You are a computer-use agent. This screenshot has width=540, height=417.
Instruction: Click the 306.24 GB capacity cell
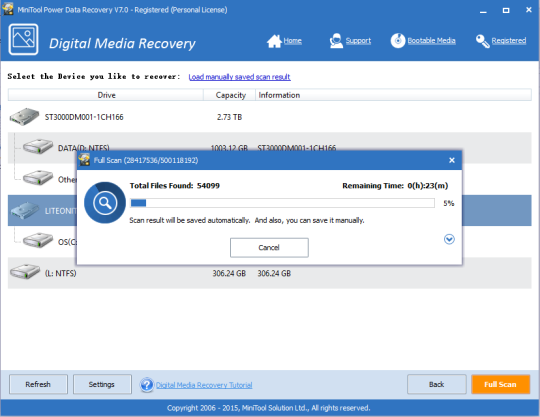pos(229,273)
